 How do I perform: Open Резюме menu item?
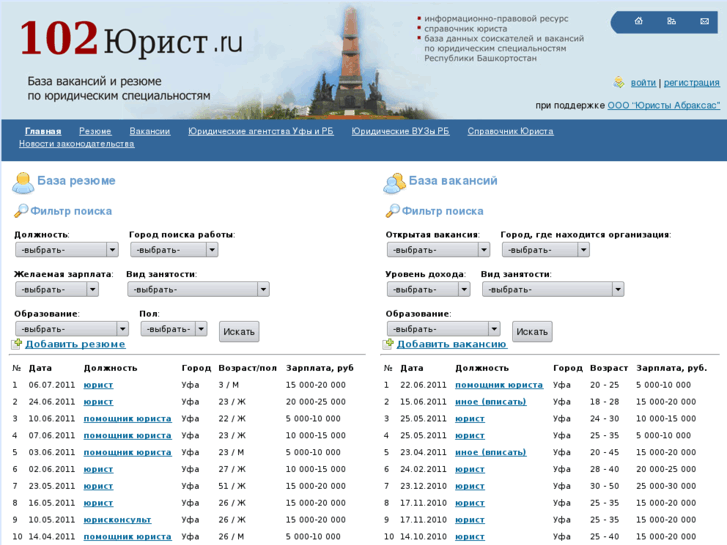(x=95, y=131)
